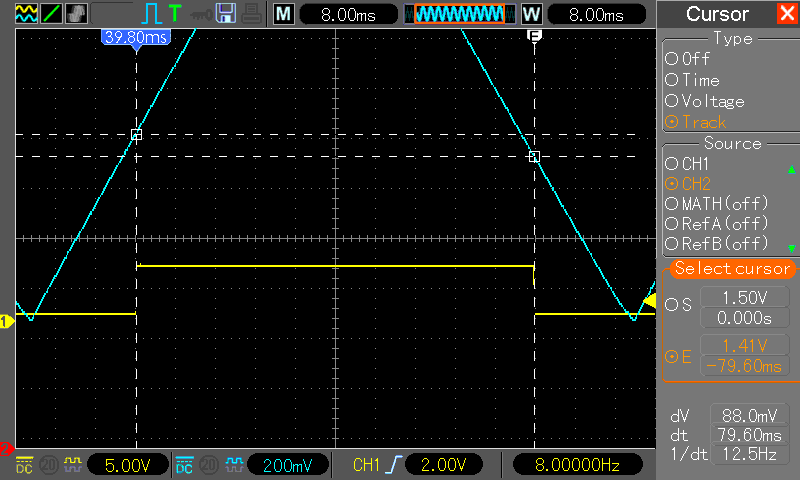The image size is (800, 480).
Task: Click the printer icon
Action: (x=252, y=13)
